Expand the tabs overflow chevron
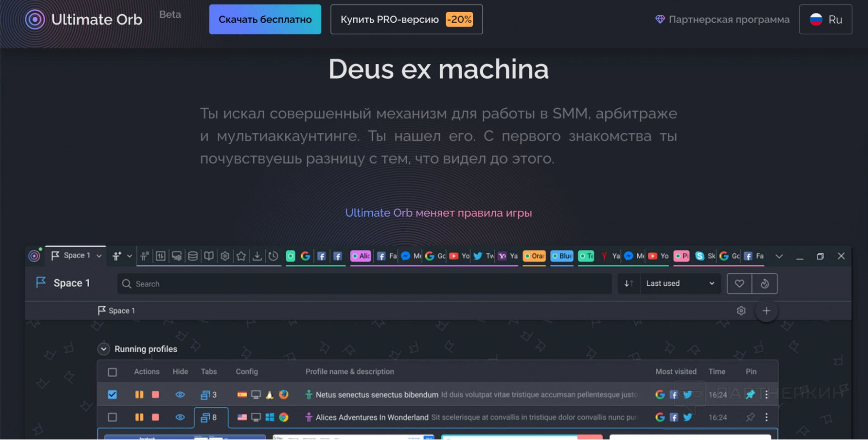Viewport: 868px width, 440px height. tap(779, 256)
